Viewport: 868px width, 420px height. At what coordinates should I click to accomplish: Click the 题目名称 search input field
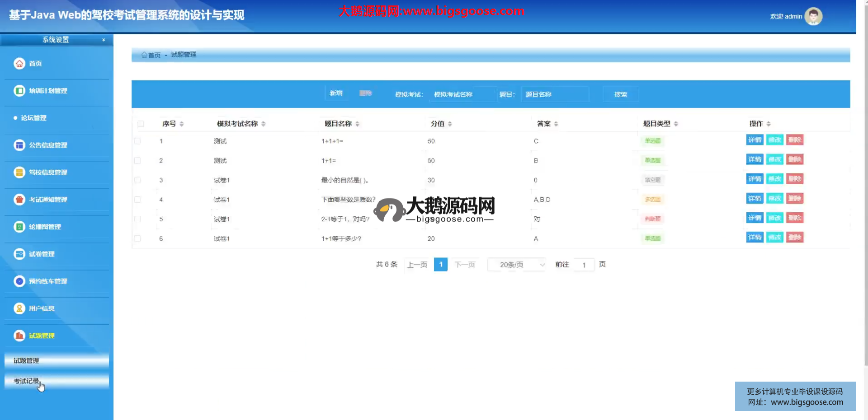tap(555, 94)
